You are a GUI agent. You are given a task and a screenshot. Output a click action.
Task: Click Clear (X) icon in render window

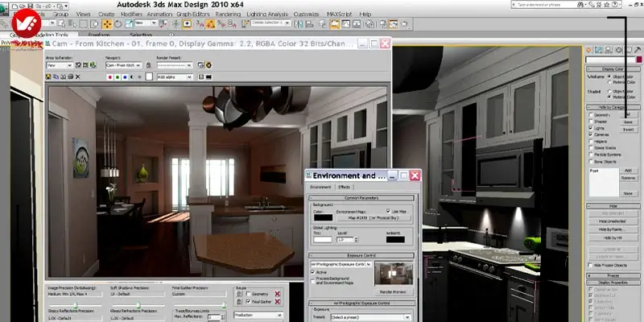coord(77,76)
